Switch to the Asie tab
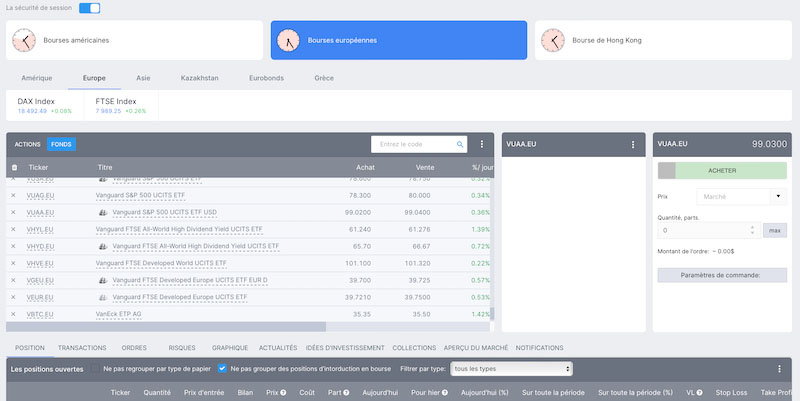This screenshot has width=800, height=401. [x=143, y=78]
